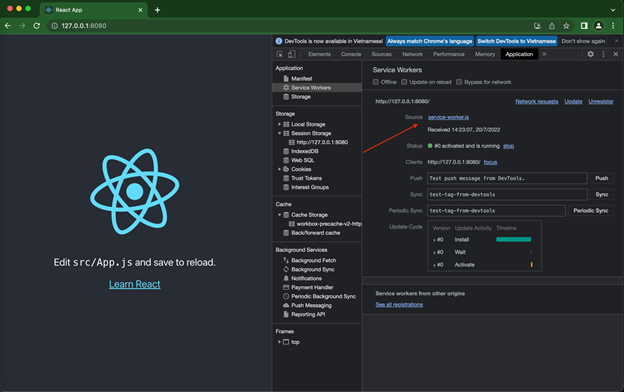Open DevTools three-dot customize menu
Image resolution: width=624 pixels, height=392 pixels.
pyautogui.click(x=603, y=54)
